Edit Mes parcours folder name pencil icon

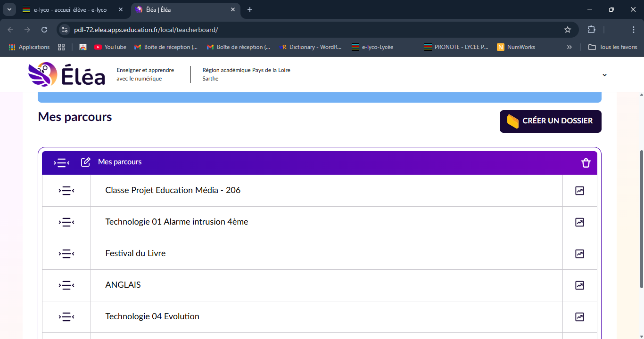(x=85, y=162)
